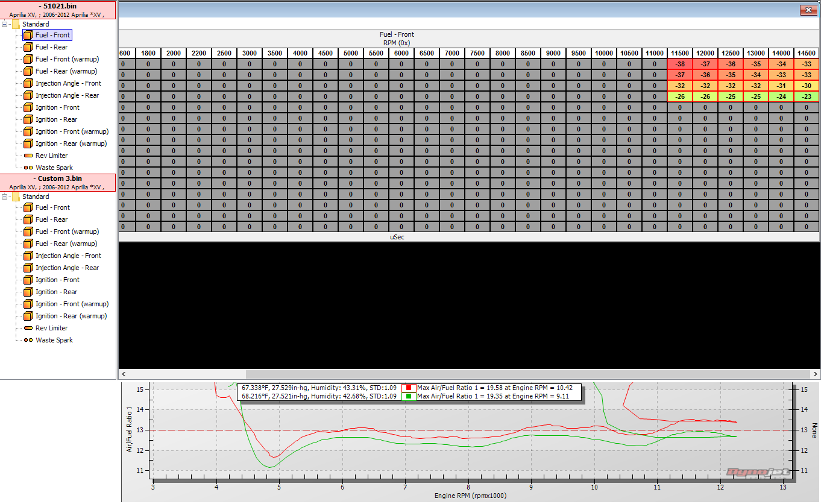Open Ignition - Rear (warmup) icon in 51021.bin

[x=28, y=143]
